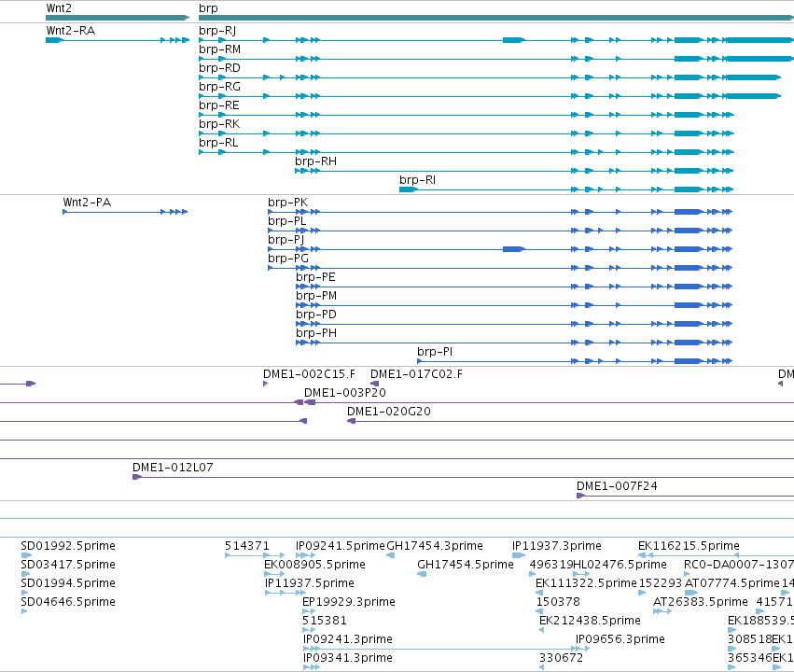Click the first exon block of Wnt2-RA
The width and height of the screenshot is (794, 672).
pos(54,40)
